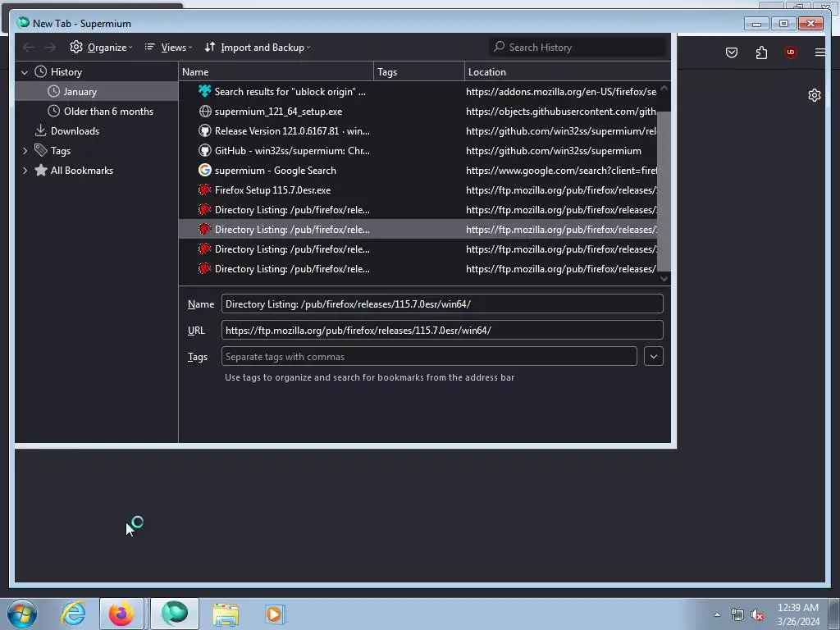Show hidden system tray icons

point(717,614)
